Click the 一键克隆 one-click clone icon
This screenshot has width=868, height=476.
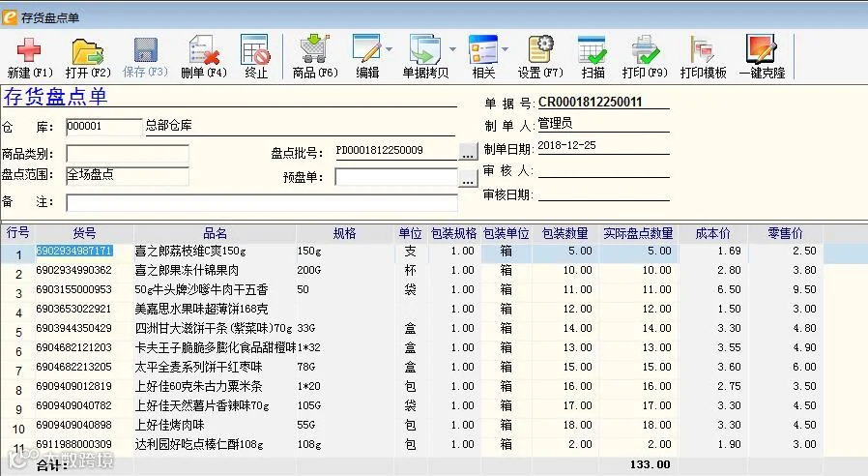762,48
